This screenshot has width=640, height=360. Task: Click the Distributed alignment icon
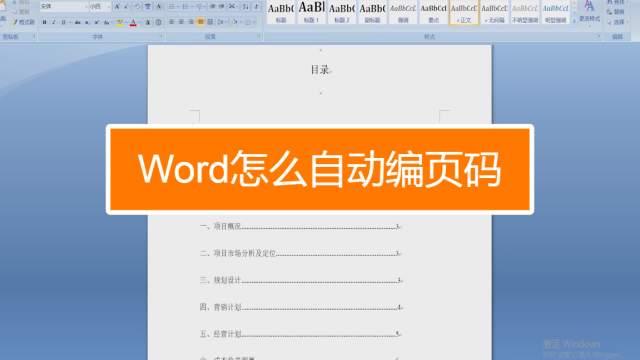point(210,22)
